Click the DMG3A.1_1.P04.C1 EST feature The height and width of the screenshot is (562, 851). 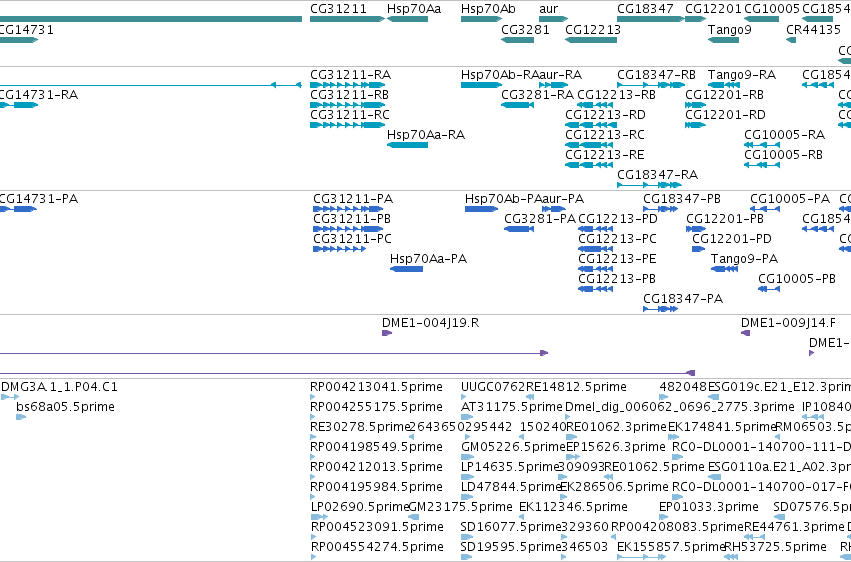10,397
